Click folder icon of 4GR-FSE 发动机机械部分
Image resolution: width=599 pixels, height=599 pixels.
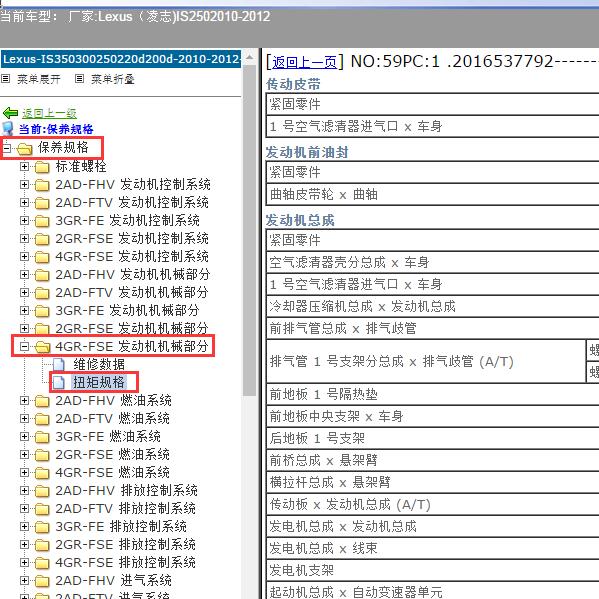[x=42, y=347]
